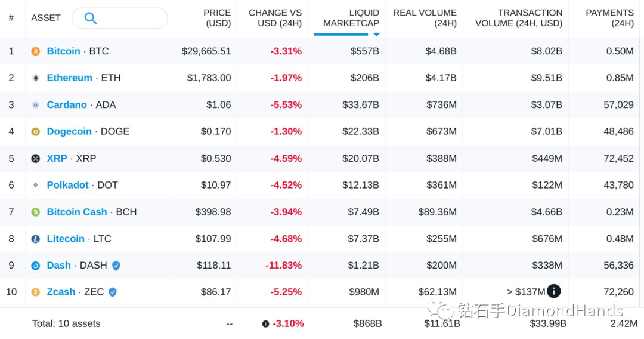Click the magnifier search icon

tap(91, 18)
